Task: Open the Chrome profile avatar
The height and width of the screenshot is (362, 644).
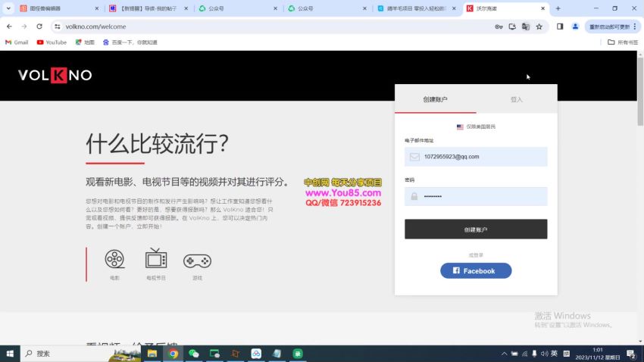Action: click(x=575, y=27)
